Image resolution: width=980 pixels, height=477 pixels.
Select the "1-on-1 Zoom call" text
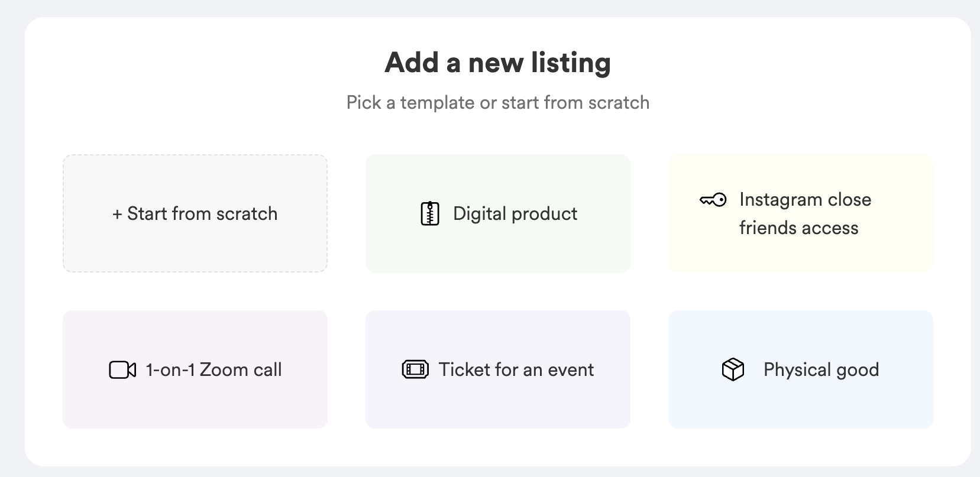coord(214,370)
